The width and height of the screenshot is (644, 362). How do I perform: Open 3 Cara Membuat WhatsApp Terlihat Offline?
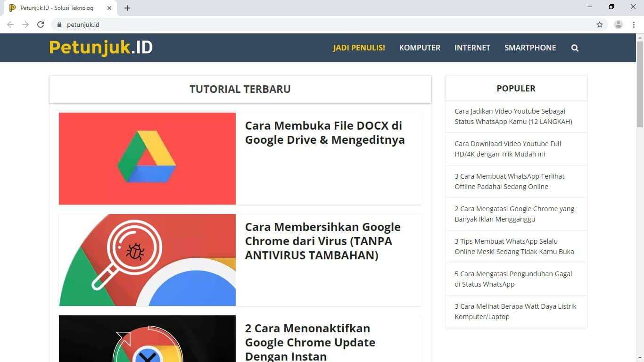(x=510, y=181)
